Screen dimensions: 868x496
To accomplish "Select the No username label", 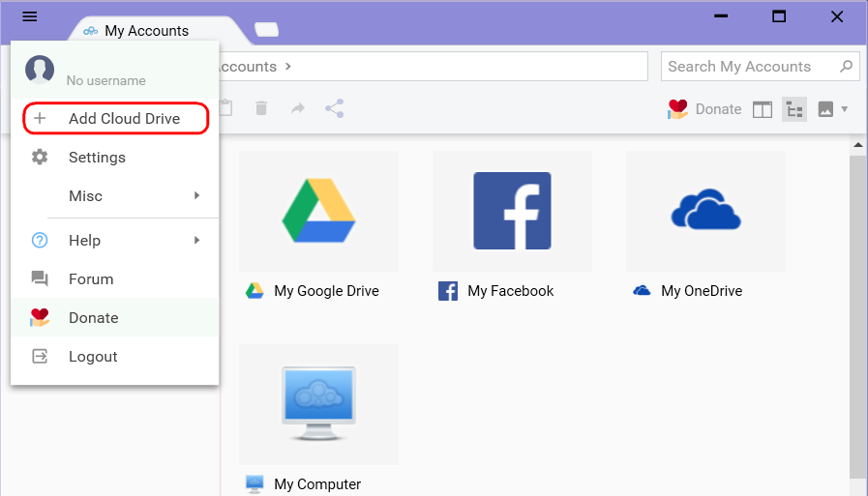I will pyautogui.click(x=105, y=80).
